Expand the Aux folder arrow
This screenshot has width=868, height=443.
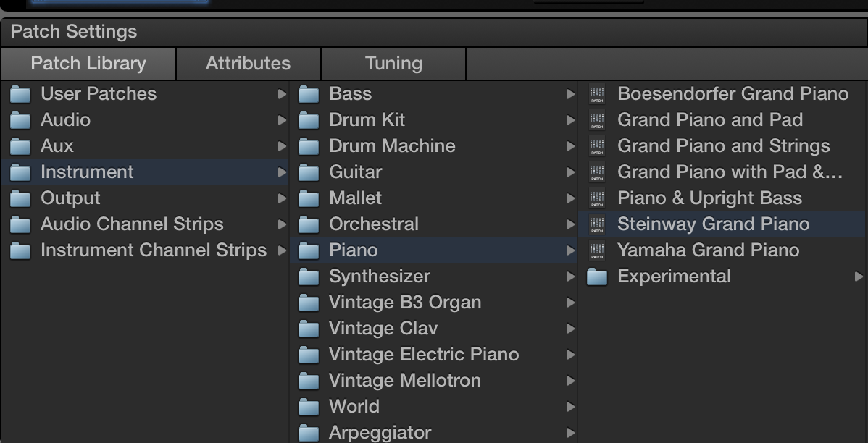click(282, 146)
